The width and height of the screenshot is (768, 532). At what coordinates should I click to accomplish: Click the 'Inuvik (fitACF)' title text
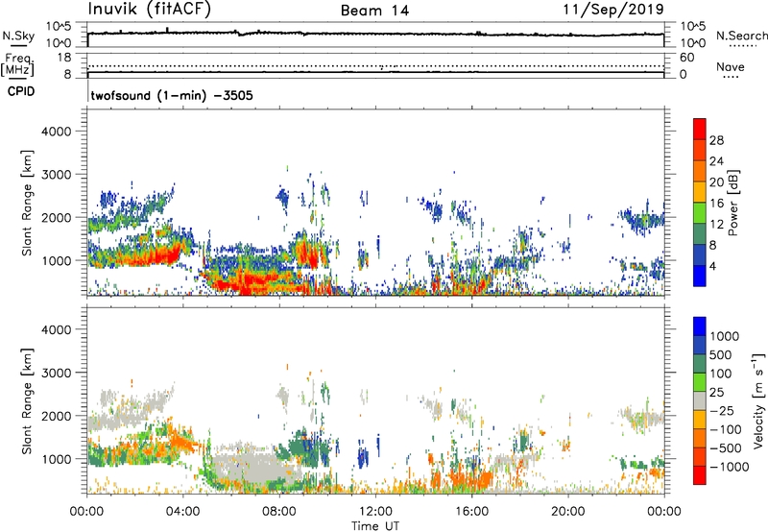[150, 10]
